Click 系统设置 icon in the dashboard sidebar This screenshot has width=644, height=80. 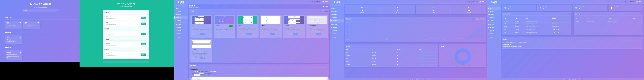pyautogui.click(x=489, y=31)
